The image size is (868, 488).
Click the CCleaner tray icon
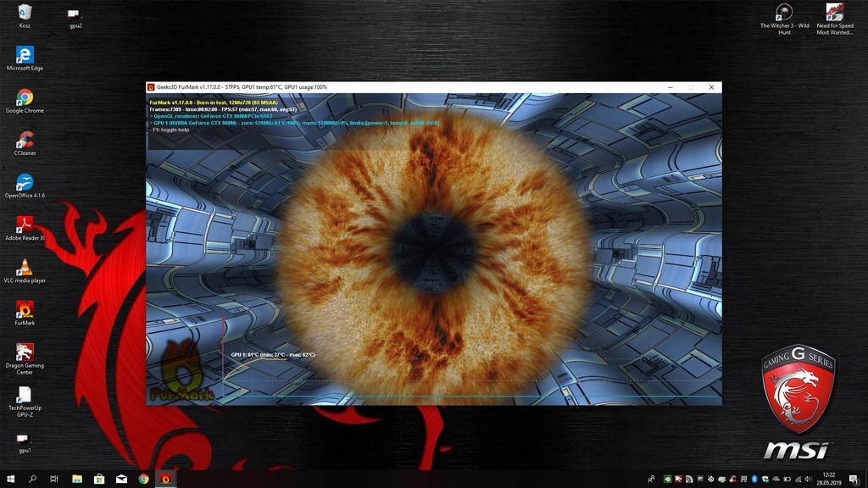tap(733, 480)
